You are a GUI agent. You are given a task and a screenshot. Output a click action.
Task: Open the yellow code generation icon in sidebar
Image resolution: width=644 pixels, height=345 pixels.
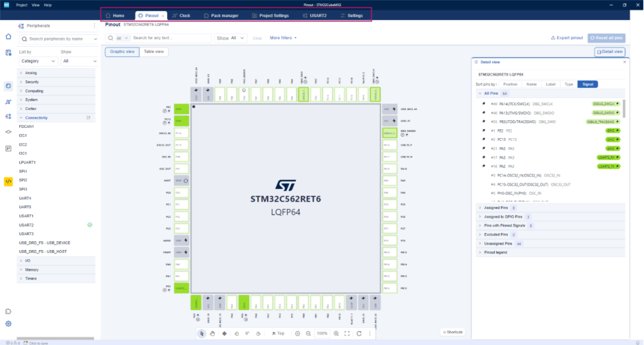click(x=8, y=181)
